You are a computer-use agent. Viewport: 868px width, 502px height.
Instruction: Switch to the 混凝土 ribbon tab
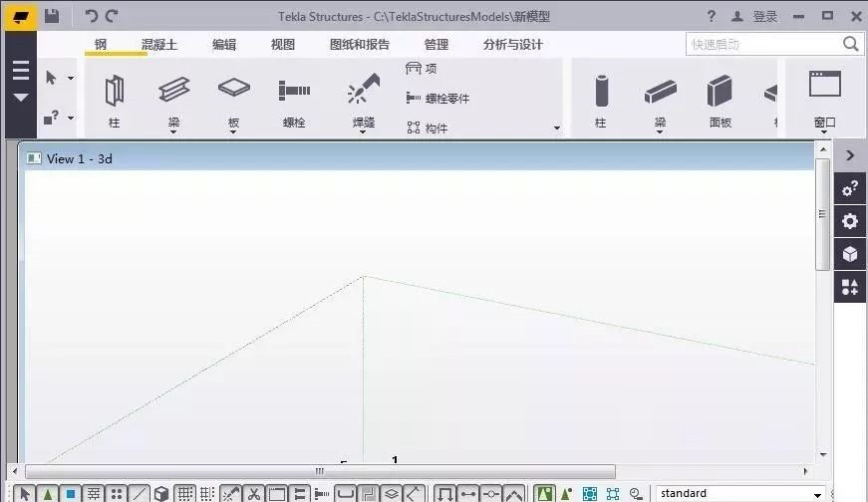(159, 45)
